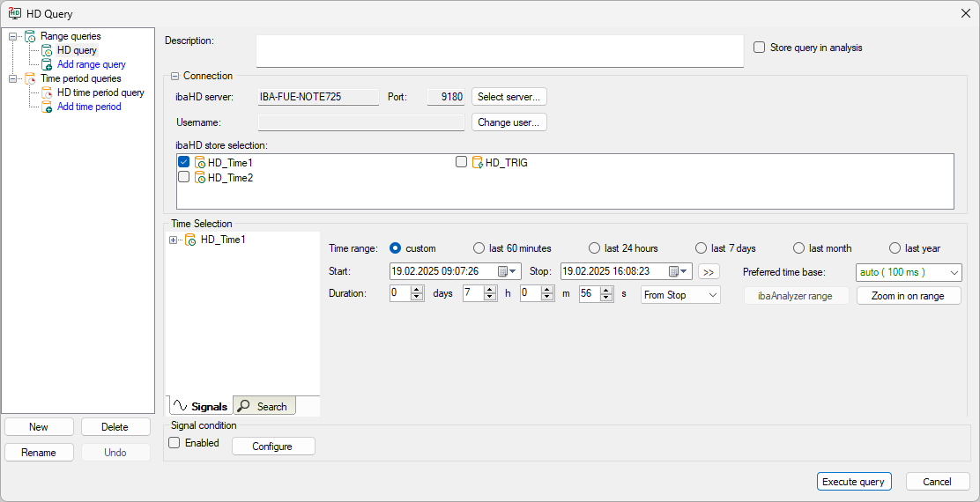
Task: Click the HD_TRIG store icon
Action: coord(478,163)
